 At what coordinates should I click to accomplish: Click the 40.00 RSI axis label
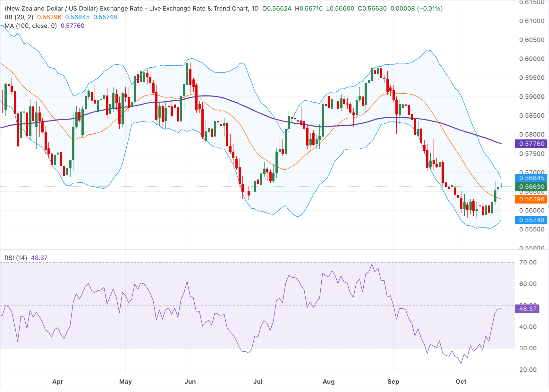528,327
